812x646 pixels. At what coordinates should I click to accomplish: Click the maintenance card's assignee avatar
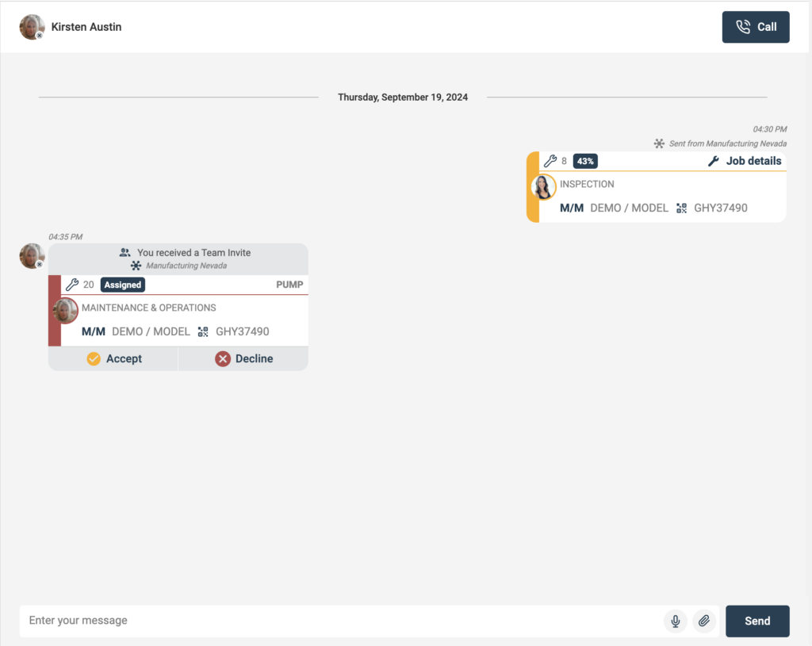point(65,311)
